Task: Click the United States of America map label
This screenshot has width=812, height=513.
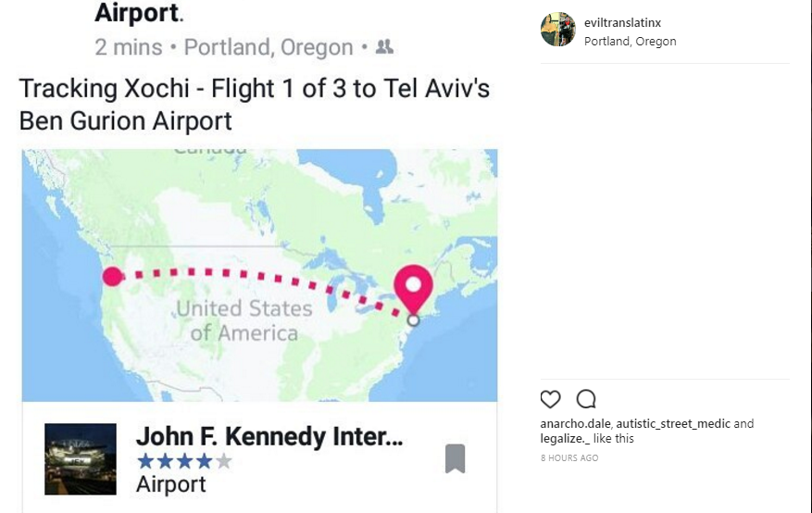Action: [244, 320]
